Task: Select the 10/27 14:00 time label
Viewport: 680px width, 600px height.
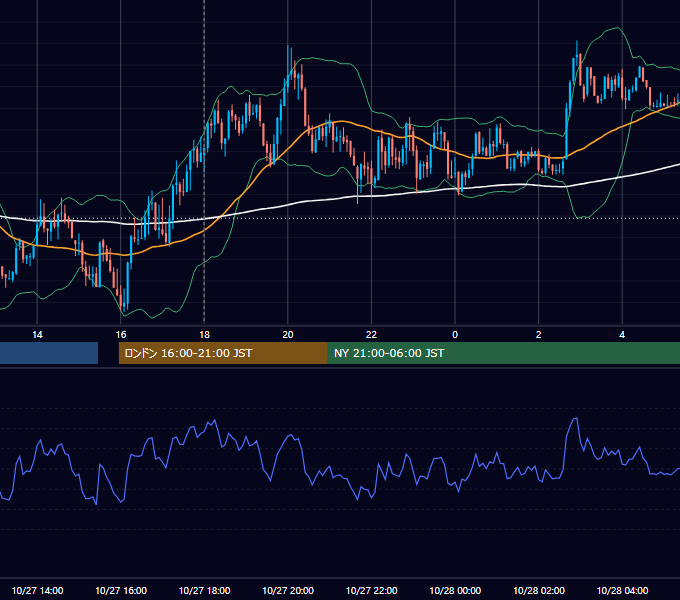Action: (x=37, y=590)
